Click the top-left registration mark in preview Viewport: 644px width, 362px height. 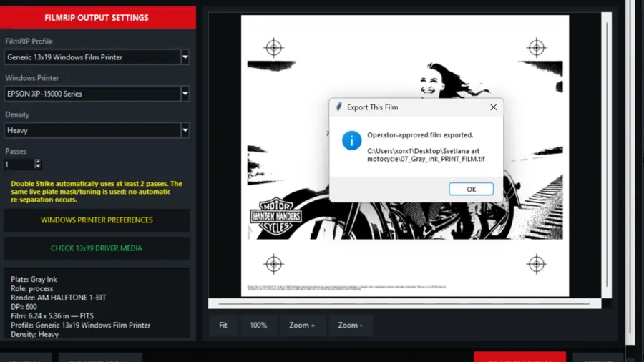(x=274, y=48)
